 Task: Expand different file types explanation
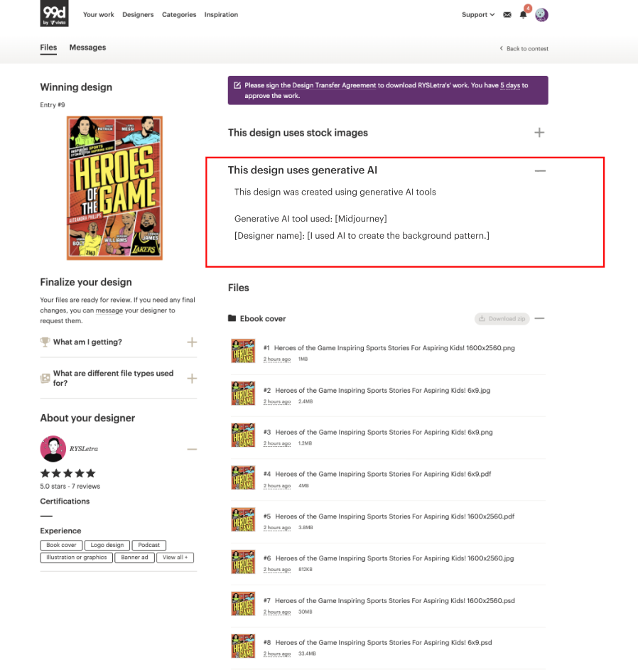coord(192,379)
